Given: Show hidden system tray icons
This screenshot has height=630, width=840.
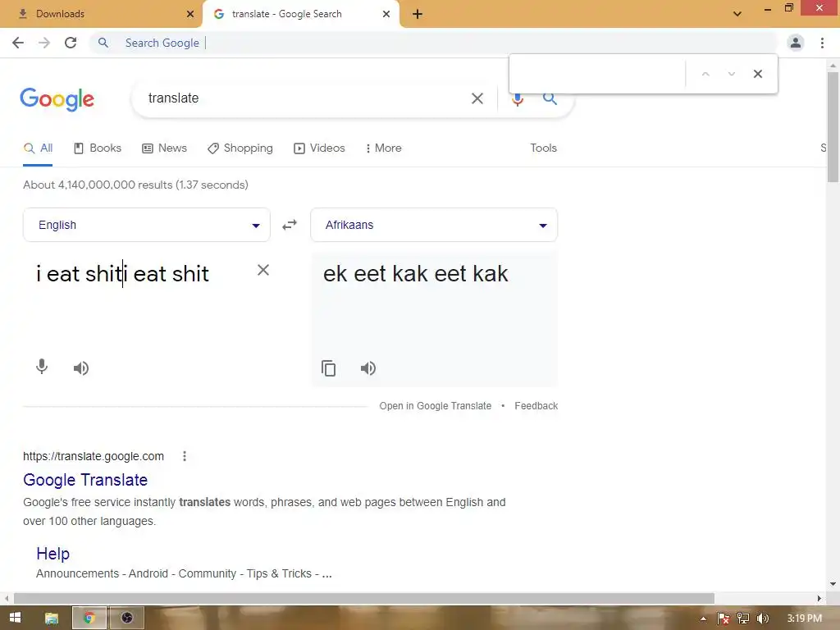Looking at the screenshot, I should click(x=703, y=619).
